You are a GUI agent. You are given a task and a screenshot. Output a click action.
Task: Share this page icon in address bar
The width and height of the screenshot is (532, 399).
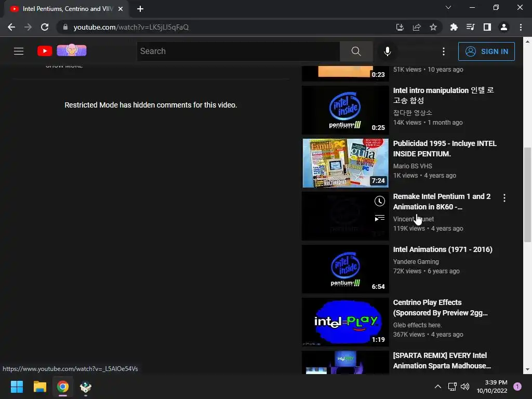click(417, 27)
